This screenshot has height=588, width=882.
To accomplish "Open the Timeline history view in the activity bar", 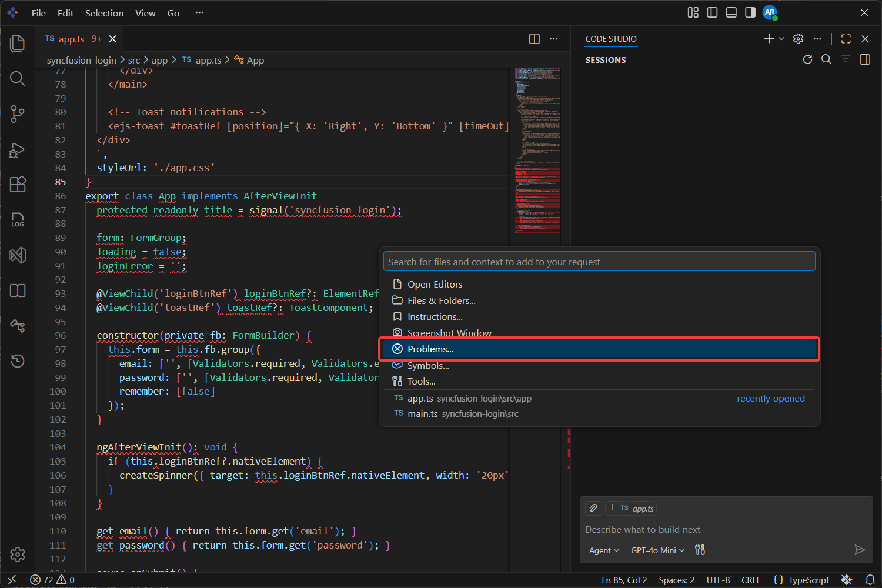I will click(x=17, y=361).
